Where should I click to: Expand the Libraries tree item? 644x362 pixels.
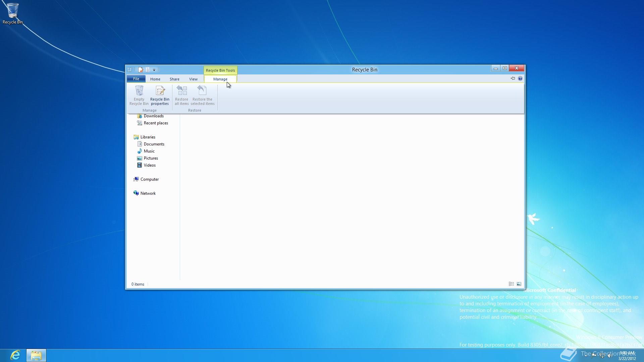coord(131,136)
